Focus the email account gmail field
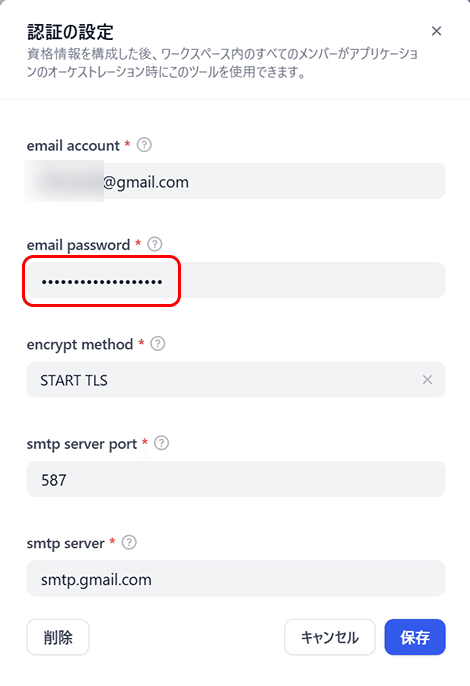This screenshot has width=470, height=686. tap(236, 181)
